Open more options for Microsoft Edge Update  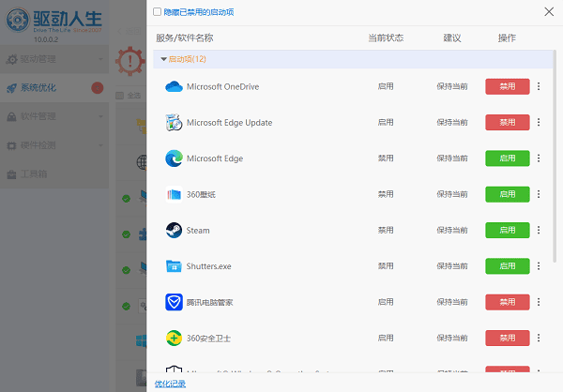tap(539, 122)
